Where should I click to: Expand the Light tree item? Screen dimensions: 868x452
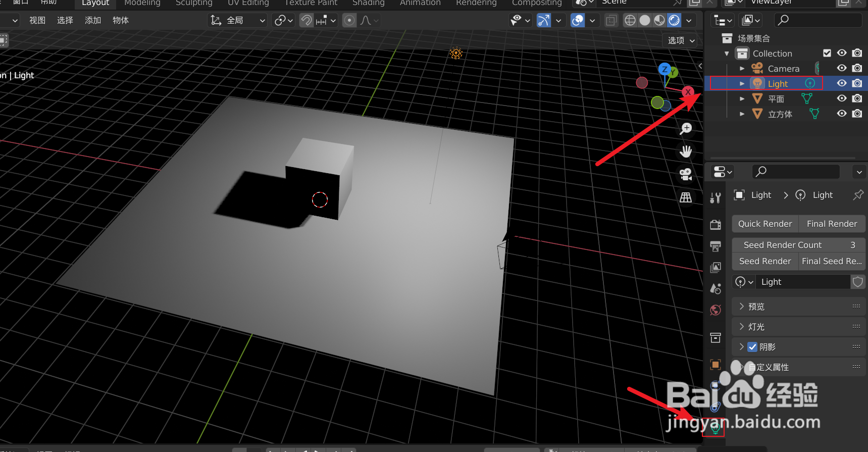pyautogui.click(x=742, y=83)
